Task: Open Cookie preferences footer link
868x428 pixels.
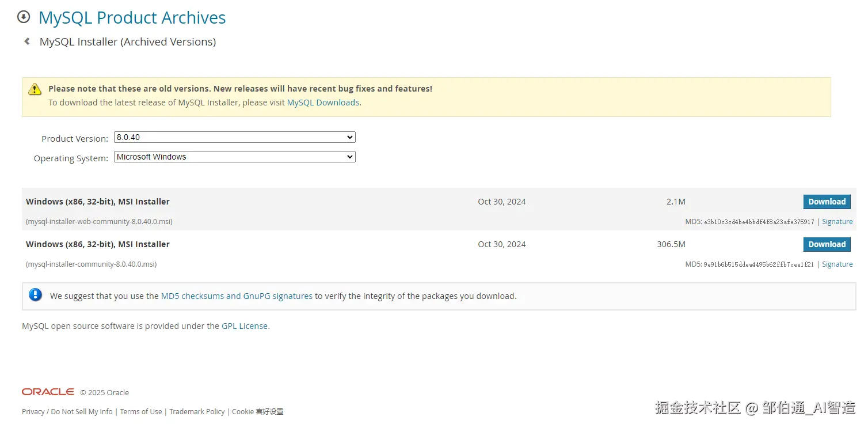Action: (x=257, y=412)
